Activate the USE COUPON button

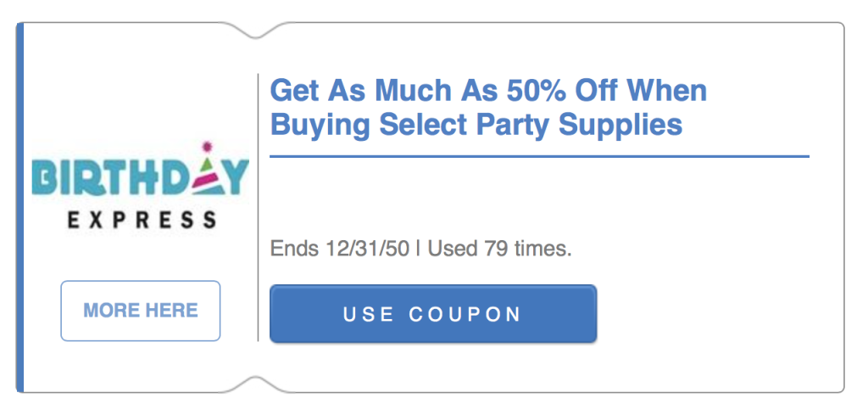coord(433,314)
